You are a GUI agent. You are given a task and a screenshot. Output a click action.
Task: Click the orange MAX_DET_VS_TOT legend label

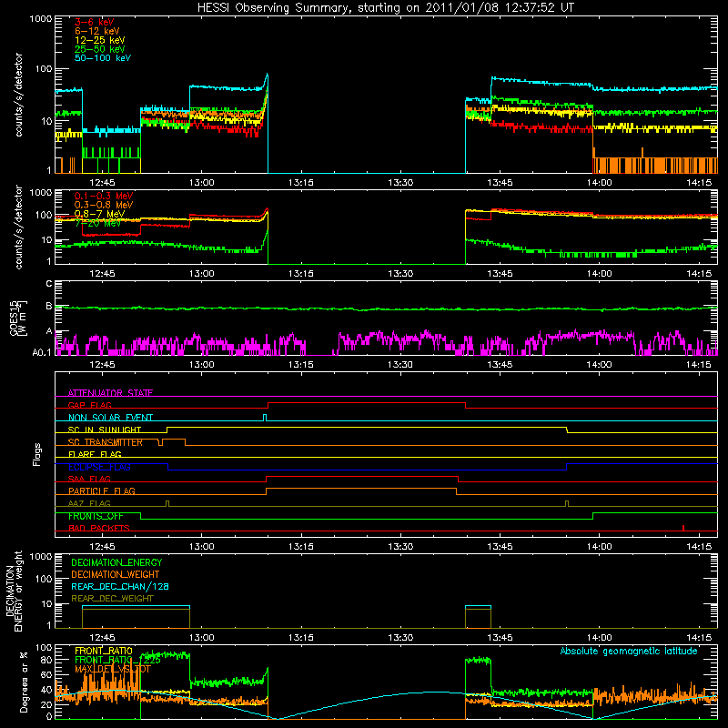[x=113, y=669]
